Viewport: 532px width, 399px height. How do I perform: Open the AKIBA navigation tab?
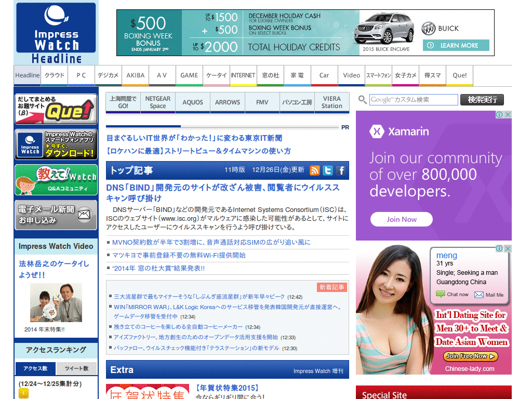click(135, 76)
